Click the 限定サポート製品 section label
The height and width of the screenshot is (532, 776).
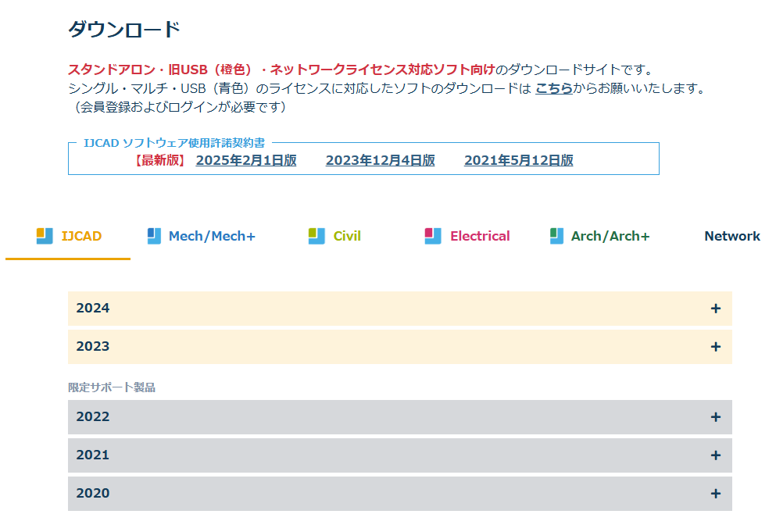[x=112, y=387]
